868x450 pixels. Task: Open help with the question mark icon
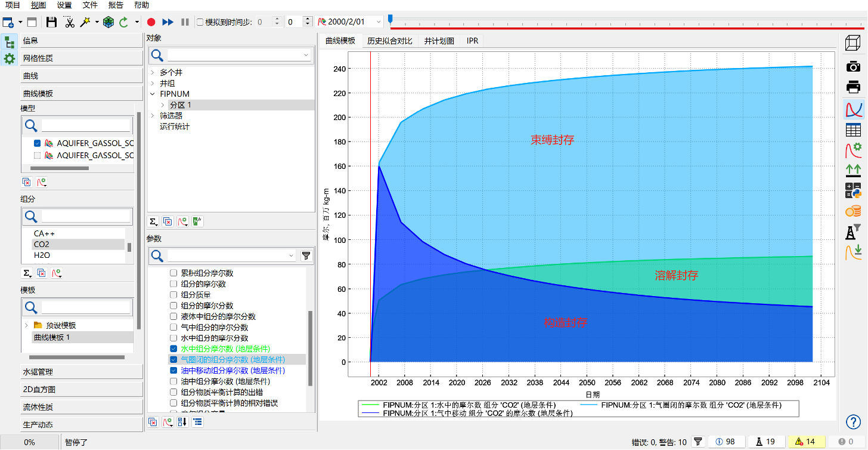pos(854,422)
